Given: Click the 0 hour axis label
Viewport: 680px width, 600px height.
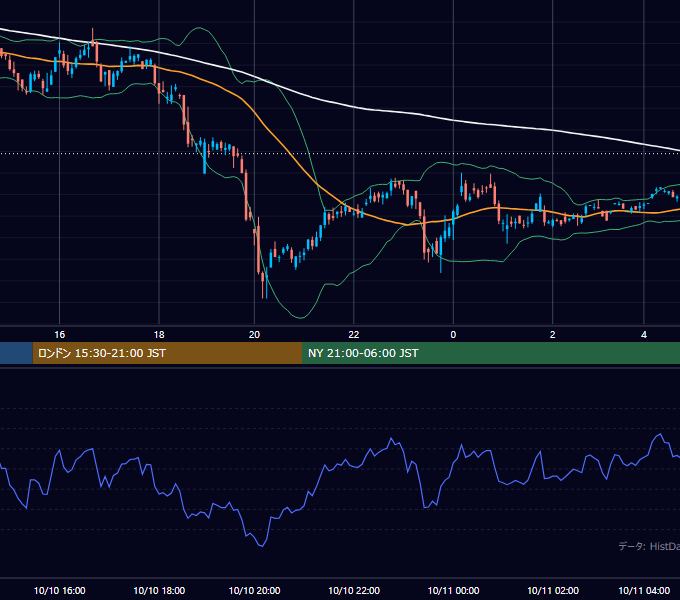Looking at the screenshot, I should pyautogui.click(x=453, y=335).
